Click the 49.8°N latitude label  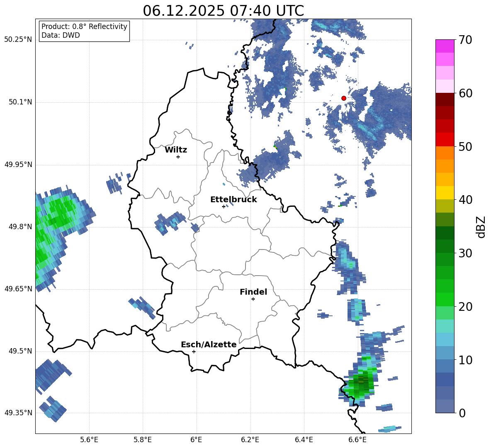pos(20,227)
